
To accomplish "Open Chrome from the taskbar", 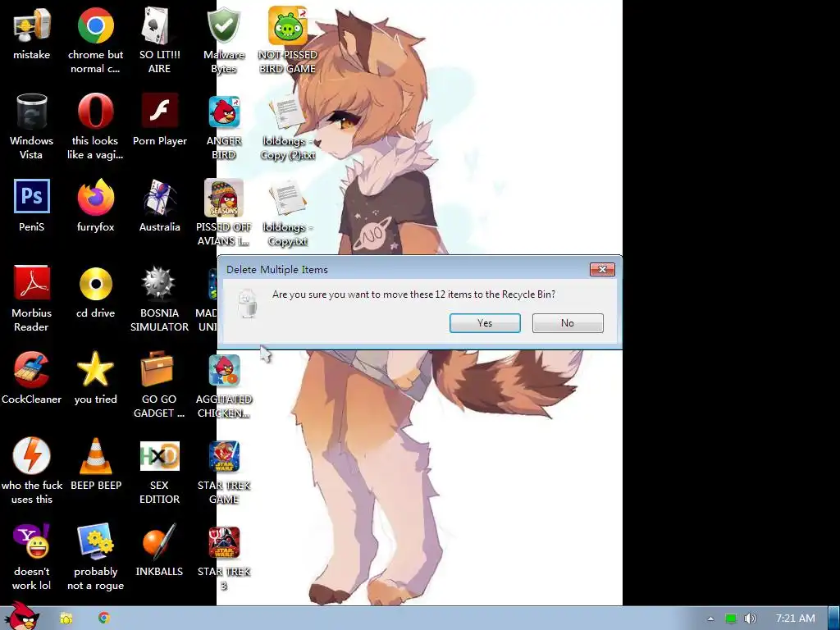I will tap(104, 619).
